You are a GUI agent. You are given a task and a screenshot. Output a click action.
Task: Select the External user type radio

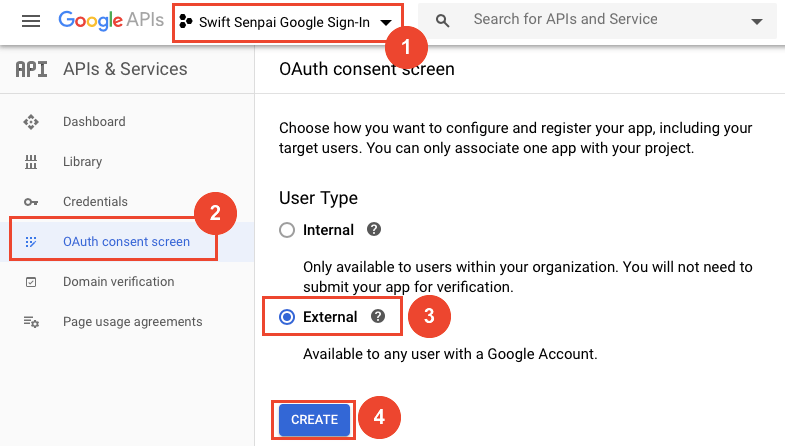pos(287,317)
